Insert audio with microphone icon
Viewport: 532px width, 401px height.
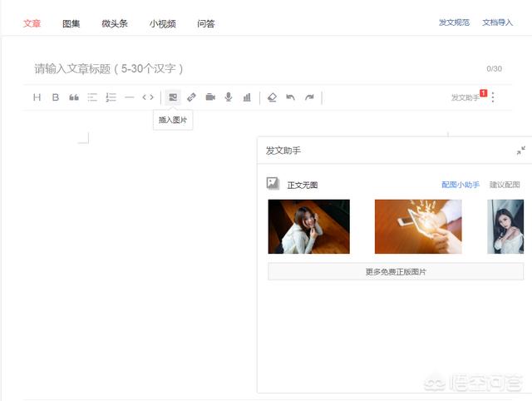[229, 97]
